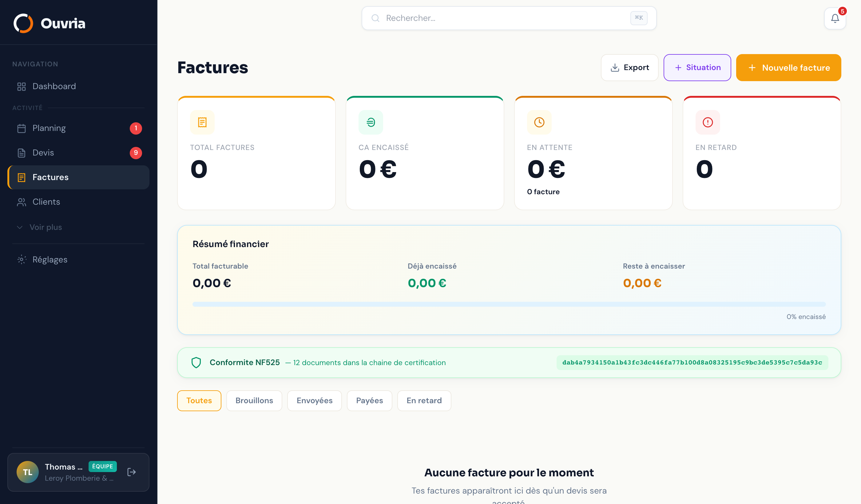Click the Planning calendar icon
861x504 pixels.
click(22, 128)
